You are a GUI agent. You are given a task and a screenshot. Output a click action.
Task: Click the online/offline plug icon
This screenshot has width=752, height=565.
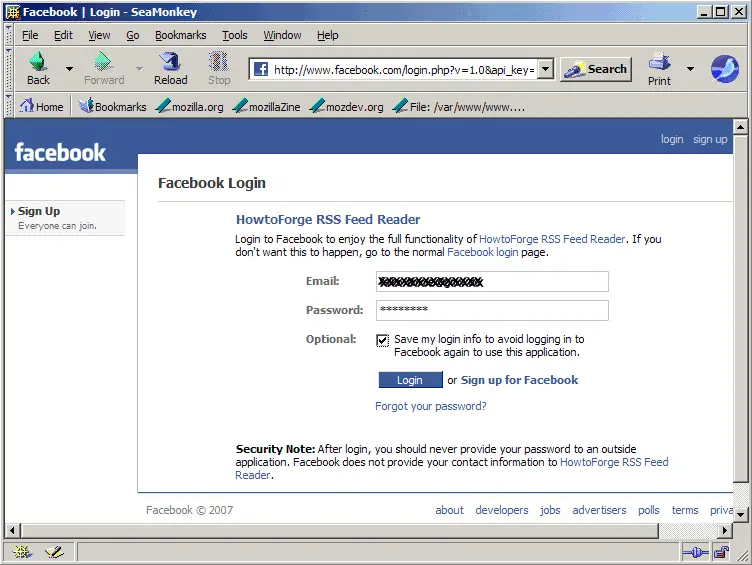695,553
